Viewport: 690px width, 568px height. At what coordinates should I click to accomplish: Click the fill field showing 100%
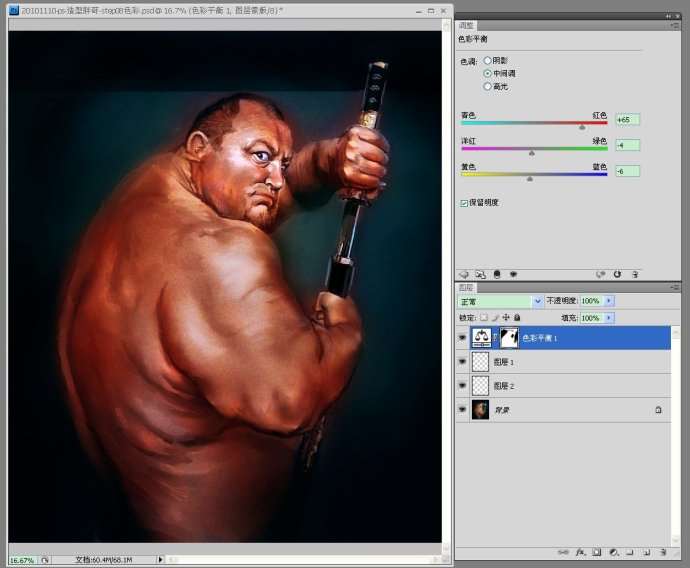(x=591, y=318)
